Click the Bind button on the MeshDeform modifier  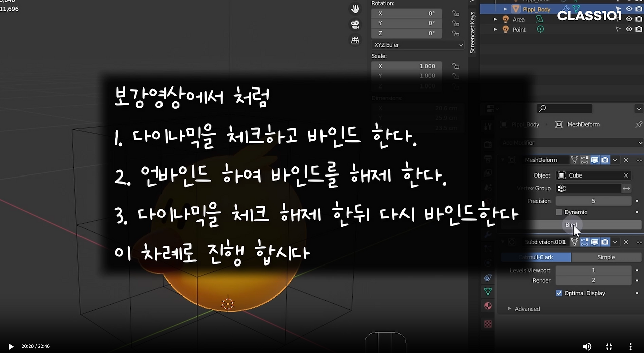pos(571,225)
